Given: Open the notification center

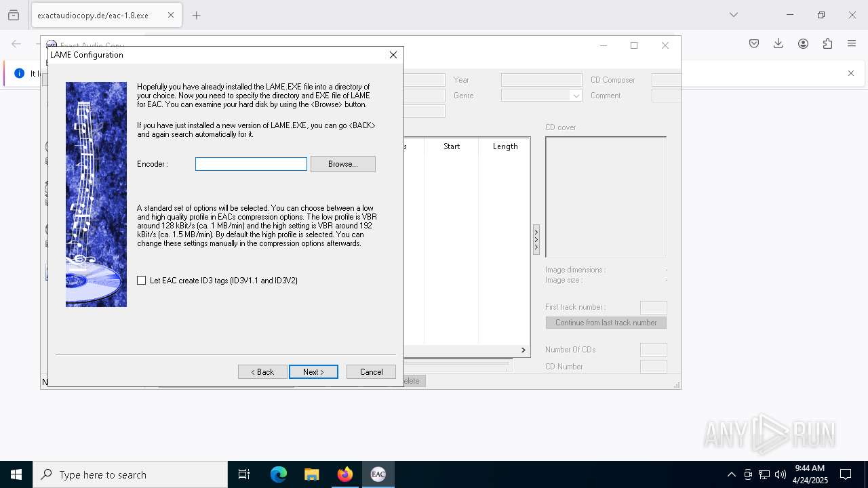Looking at the screenshot, I should coord(846,474).
